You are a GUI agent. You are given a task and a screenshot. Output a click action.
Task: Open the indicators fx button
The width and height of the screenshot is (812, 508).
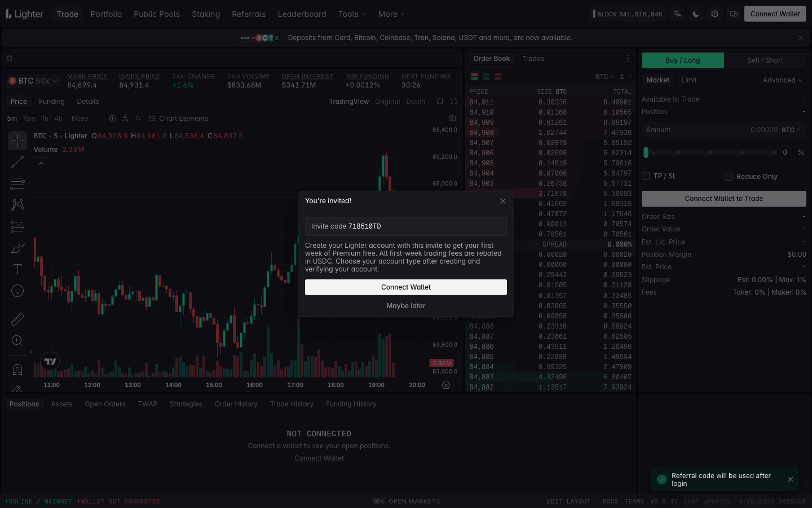tap(125, 119)
